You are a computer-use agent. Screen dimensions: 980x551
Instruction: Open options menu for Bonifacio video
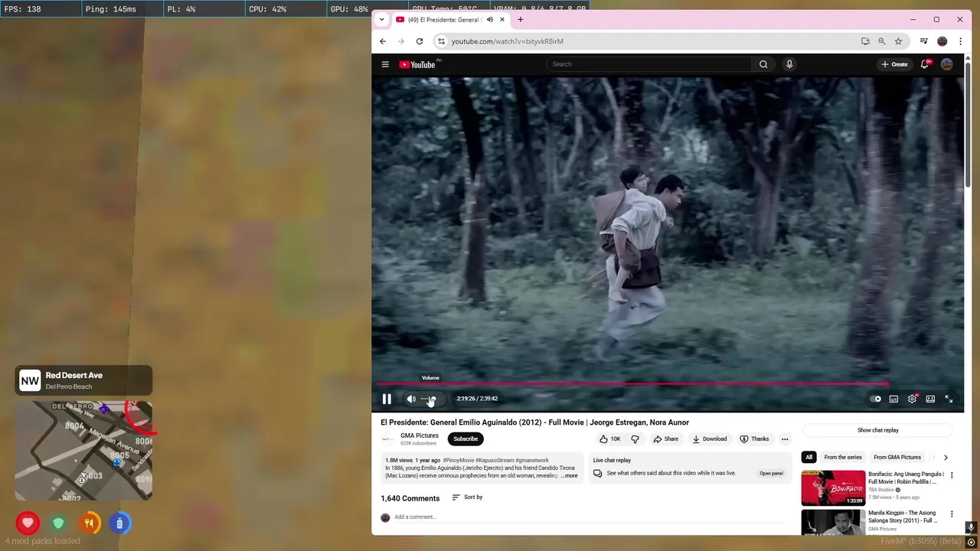(x=952, y=475)
